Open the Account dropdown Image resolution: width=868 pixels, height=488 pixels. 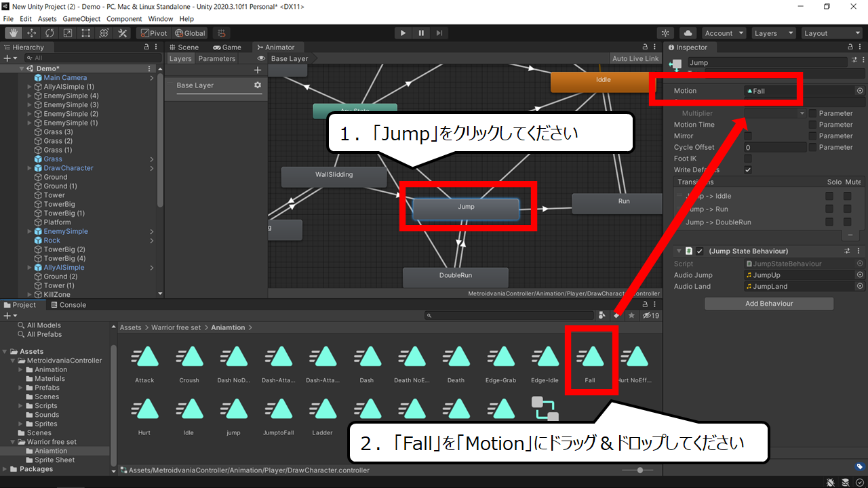724,33
